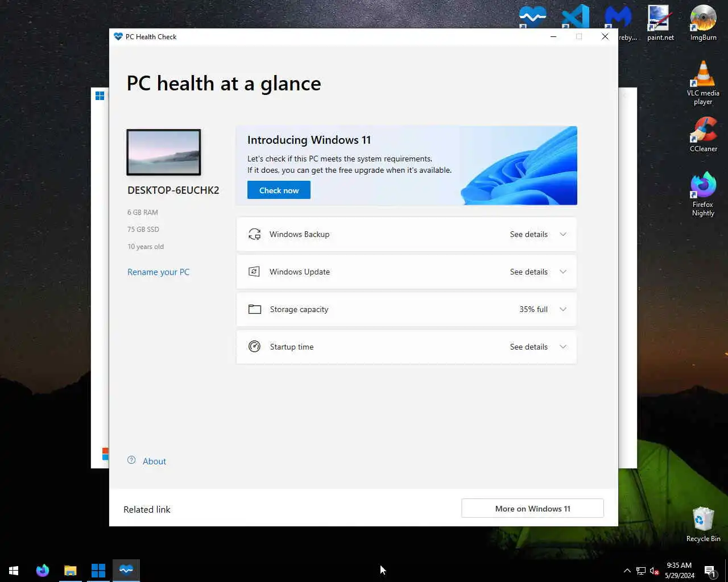Viewport: 728px width, 582px height.
Task: Click the Check now button
Action: pos(279,190)
